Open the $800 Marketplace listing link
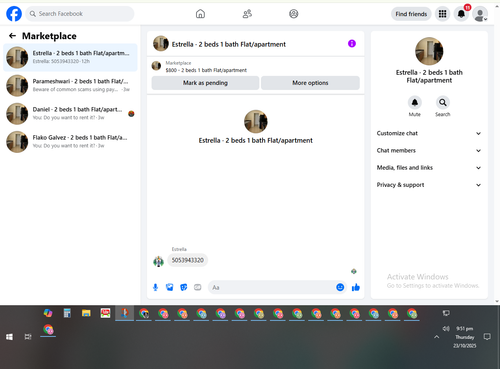 206,70
